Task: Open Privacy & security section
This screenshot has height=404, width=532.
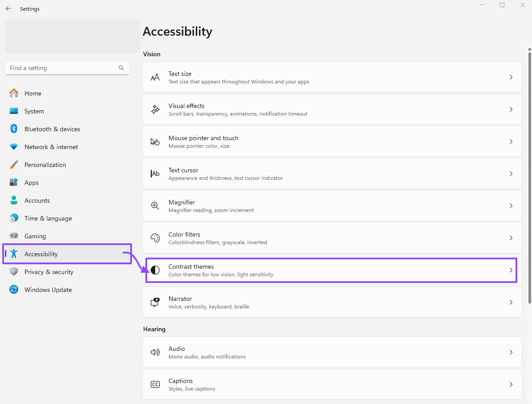Action: pyautogui.click(x=49, y=272)
